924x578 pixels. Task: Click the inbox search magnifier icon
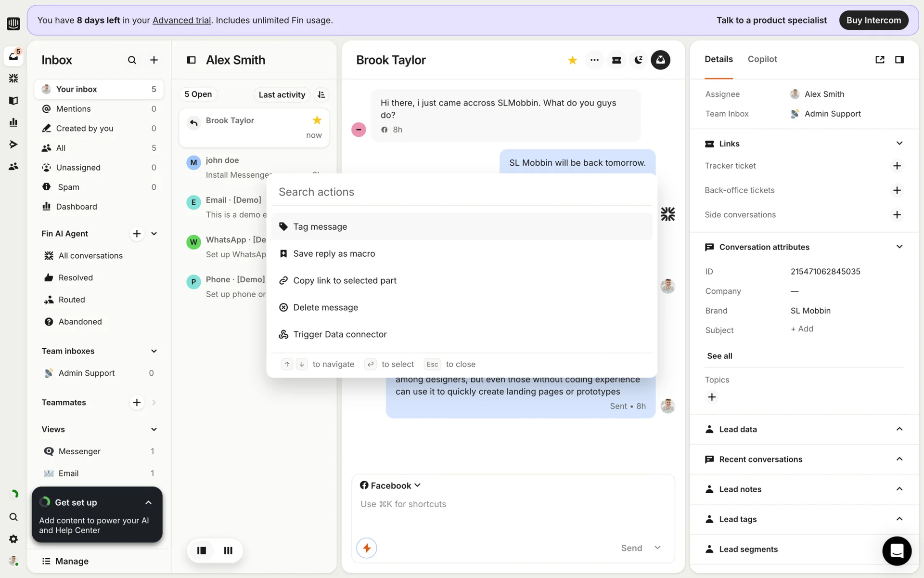point(132,60)
